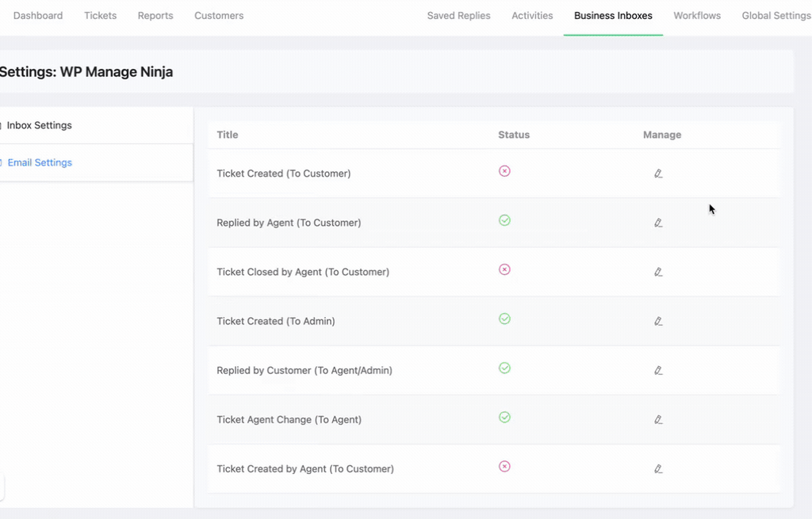The image size is (812, 519).
Task: Click the "Replied by Agent (To Customer)" title
Action: (x=289, y=223)
